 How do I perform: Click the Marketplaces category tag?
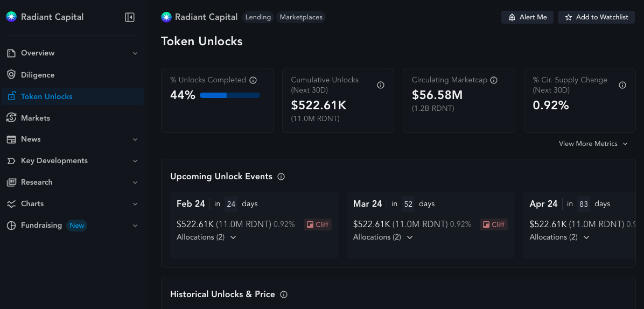[x=301, y=17]
